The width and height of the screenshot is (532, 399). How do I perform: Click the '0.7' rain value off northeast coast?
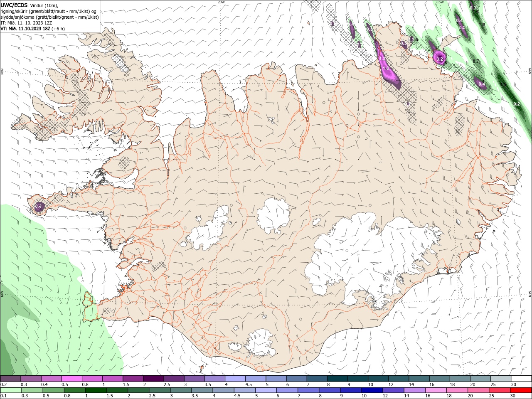[476, 62]
